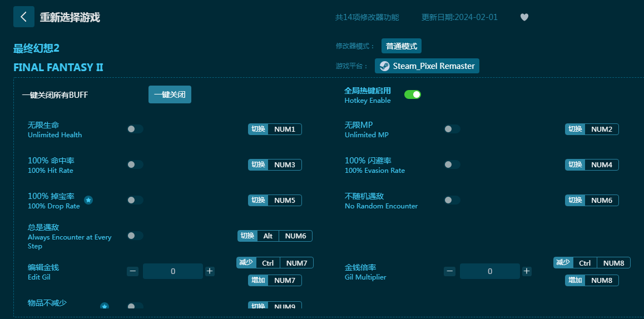Click star icon beside 100% Drop Rate
Image resolution: width=644 pixels, height=319 pixels.
tap(88, 200)
